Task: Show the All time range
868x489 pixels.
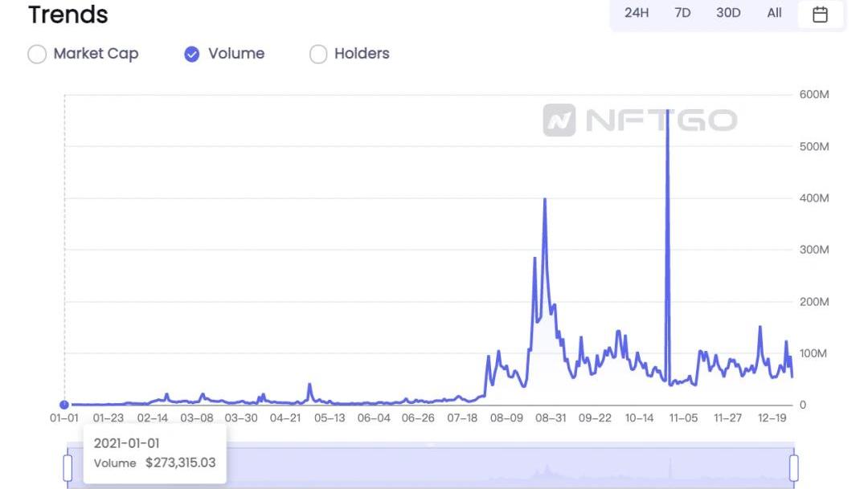Action: (x=774, y=13)
